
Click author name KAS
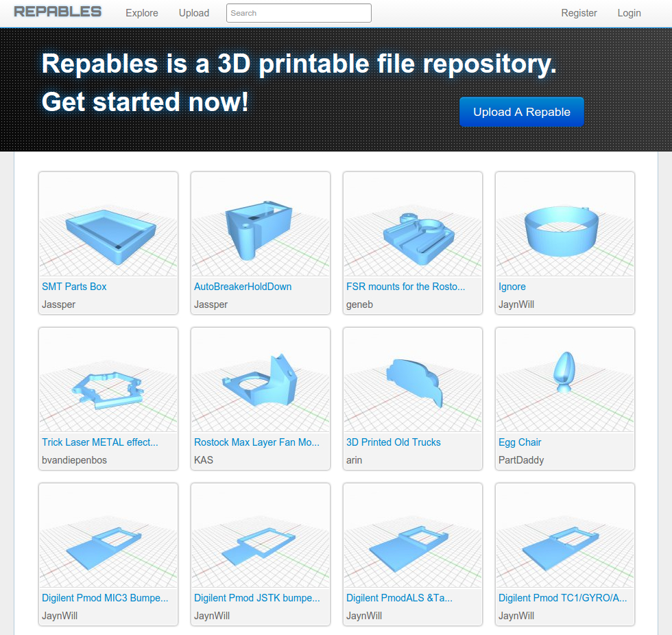(203, 460)
